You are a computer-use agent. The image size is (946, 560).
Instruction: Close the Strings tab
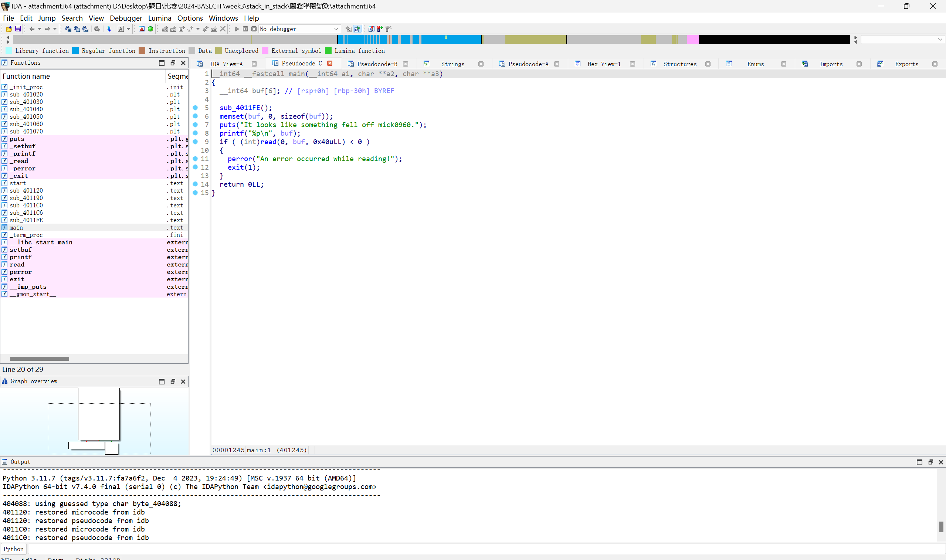(481, 64)
